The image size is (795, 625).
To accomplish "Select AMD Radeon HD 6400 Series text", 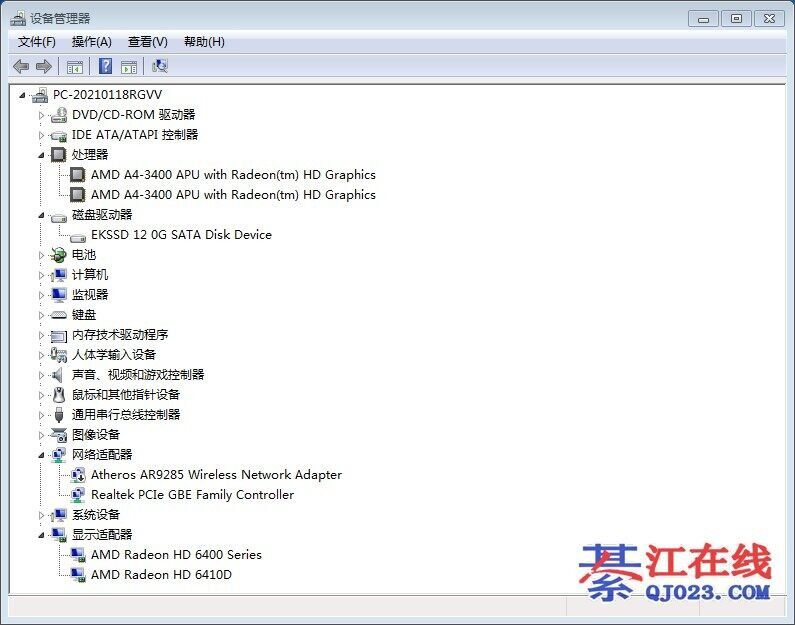I will pos(176,555).
